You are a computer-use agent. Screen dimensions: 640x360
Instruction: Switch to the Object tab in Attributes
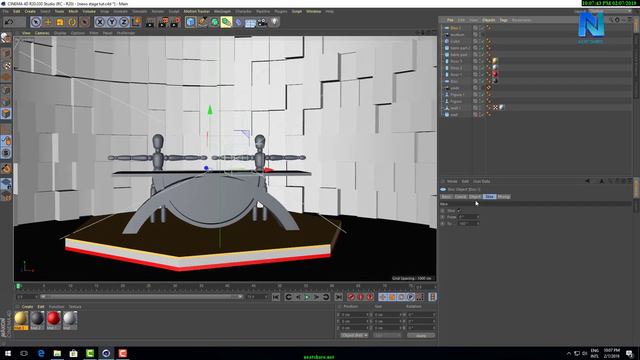[x=475, y=197]
